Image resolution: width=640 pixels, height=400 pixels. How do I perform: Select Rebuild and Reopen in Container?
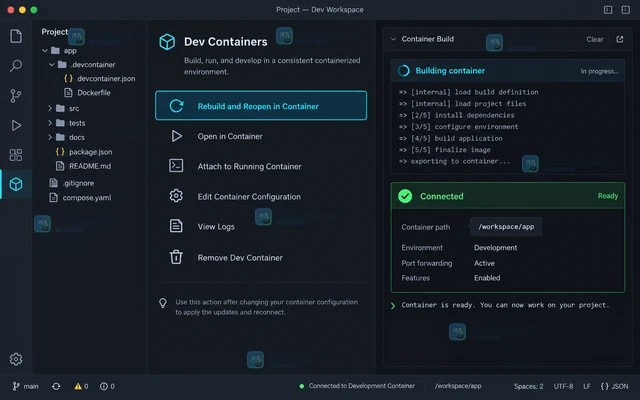pos(261,106)
